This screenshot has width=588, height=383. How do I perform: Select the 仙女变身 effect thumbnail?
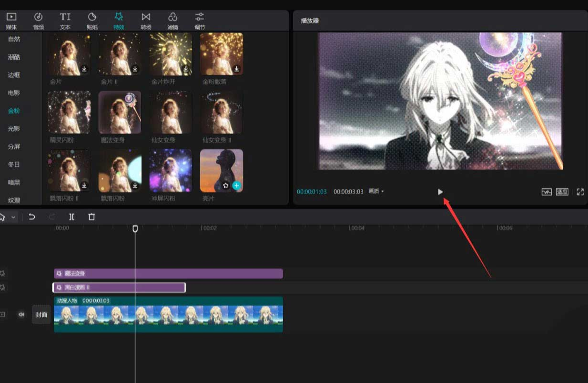point(171,113)
